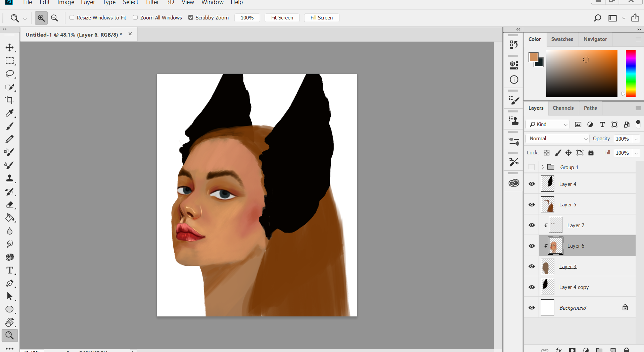Switch to the Channels tab
The width and height of the screenshot is (644, 352).
563,108
